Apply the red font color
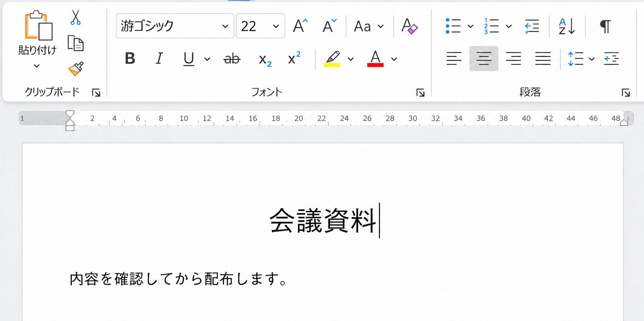Screen dimensions: 644x321 [375, 58]
